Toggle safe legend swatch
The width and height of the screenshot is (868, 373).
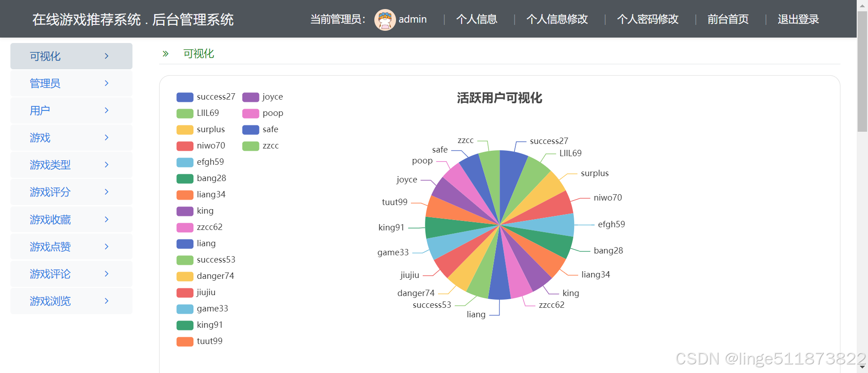point(250,129)
